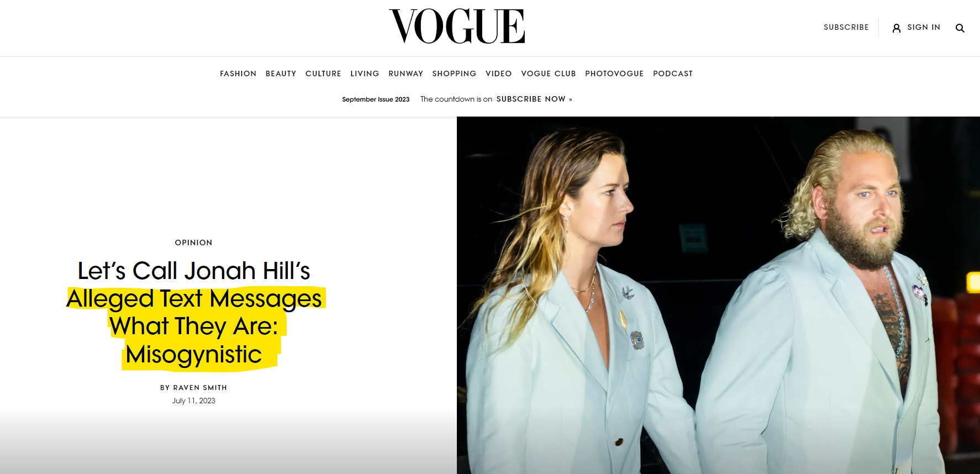The width and height of the screenshot is (980, 474).
Task: Click the article hero photo
Action: [x=718, y=295]
